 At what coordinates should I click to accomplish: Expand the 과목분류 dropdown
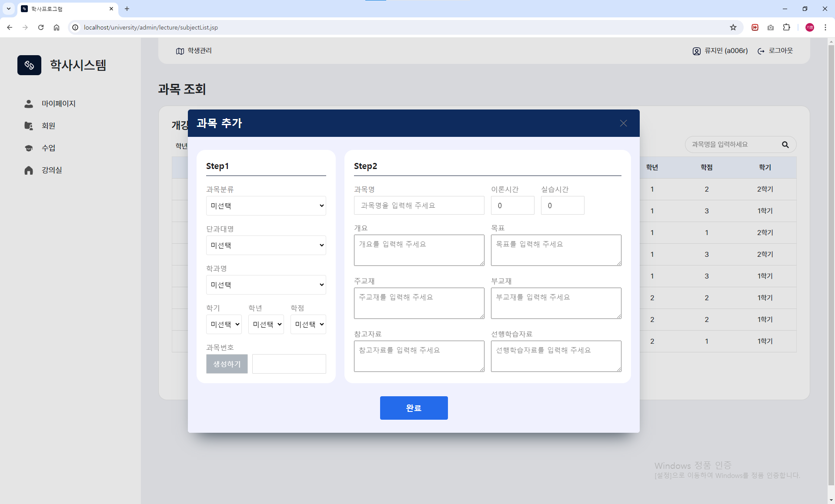[266, 206]
